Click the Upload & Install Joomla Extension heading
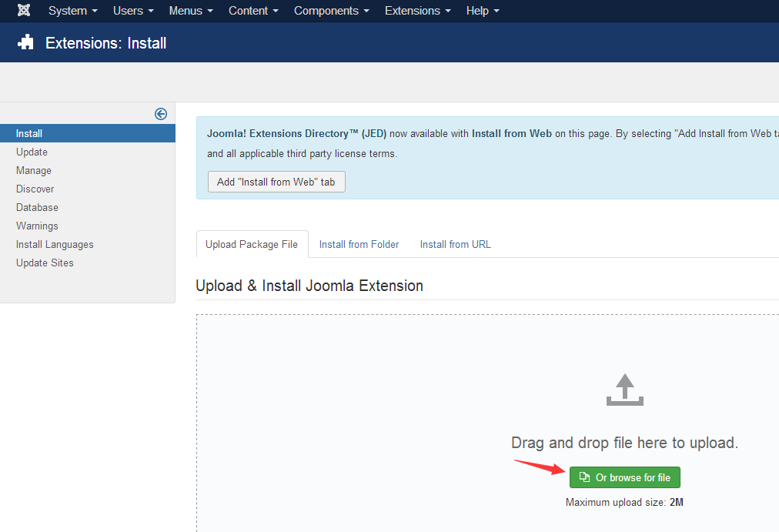The image size is (779, 532). [309, 286]
